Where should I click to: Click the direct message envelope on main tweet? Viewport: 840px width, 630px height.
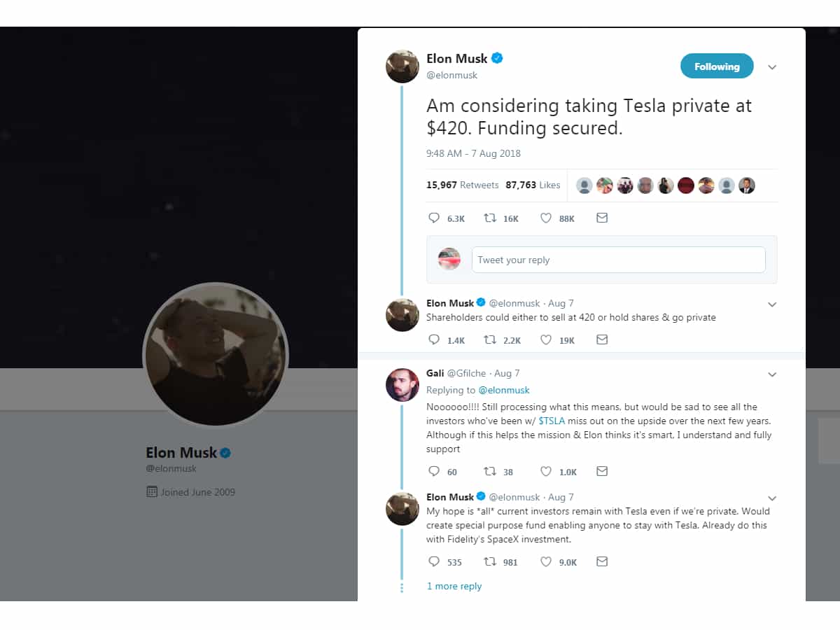[x=602, y=218]
